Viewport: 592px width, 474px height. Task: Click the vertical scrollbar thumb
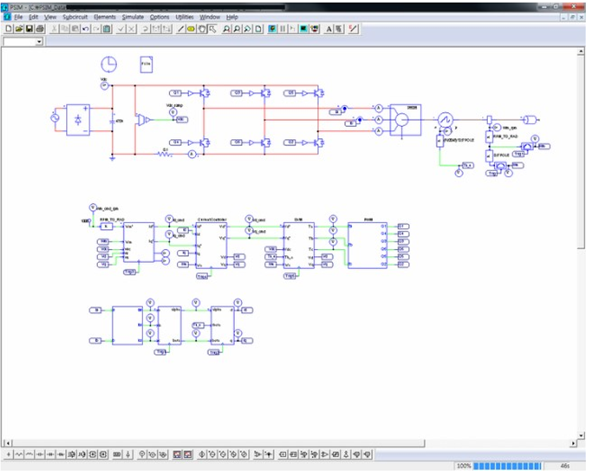pyautogui.click(x=581, y=153)
